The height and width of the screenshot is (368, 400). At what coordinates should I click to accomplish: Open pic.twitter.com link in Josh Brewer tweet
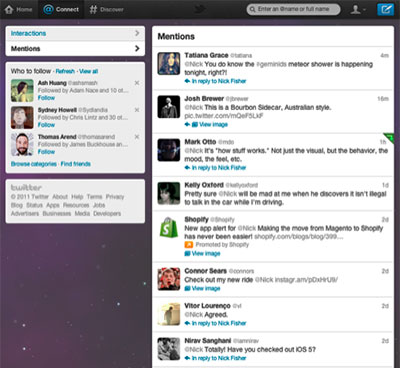point(224,116)
